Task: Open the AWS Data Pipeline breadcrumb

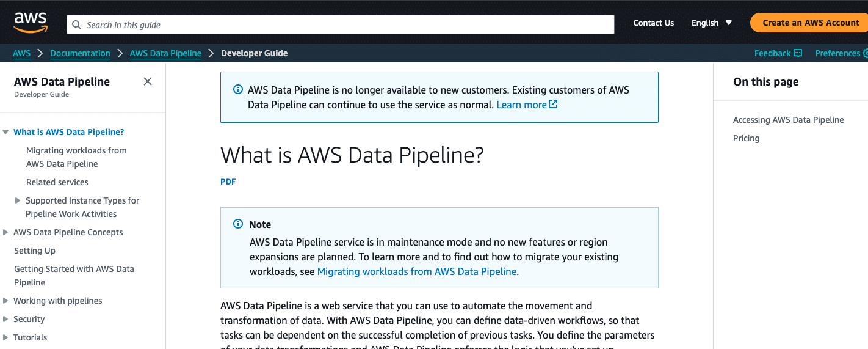Action: [x=165, y=53]
